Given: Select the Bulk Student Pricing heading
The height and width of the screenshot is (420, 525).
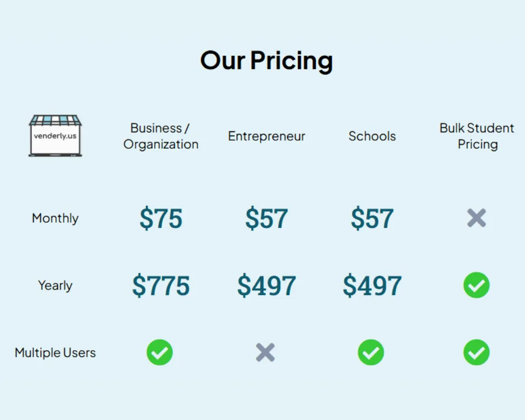Looking at the screenshot, I should tap(477, 136).
